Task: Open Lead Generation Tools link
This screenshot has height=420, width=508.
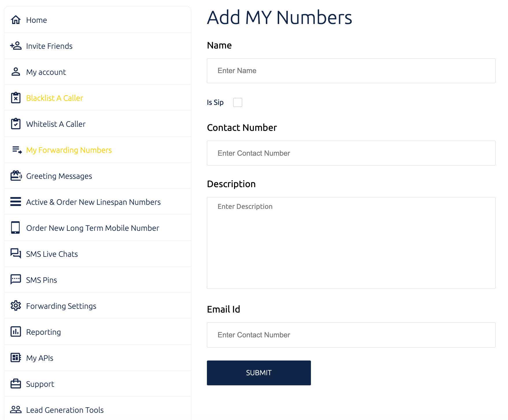Action: [x=98, y=410]
